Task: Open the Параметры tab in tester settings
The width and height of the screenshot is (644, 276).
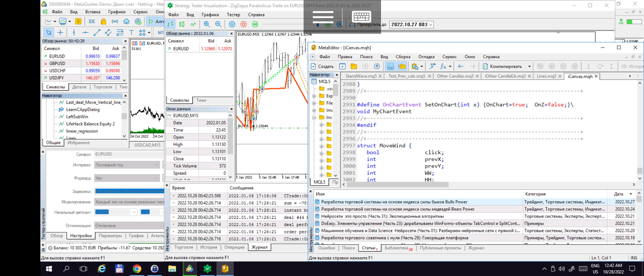Action: pos(110,236)
